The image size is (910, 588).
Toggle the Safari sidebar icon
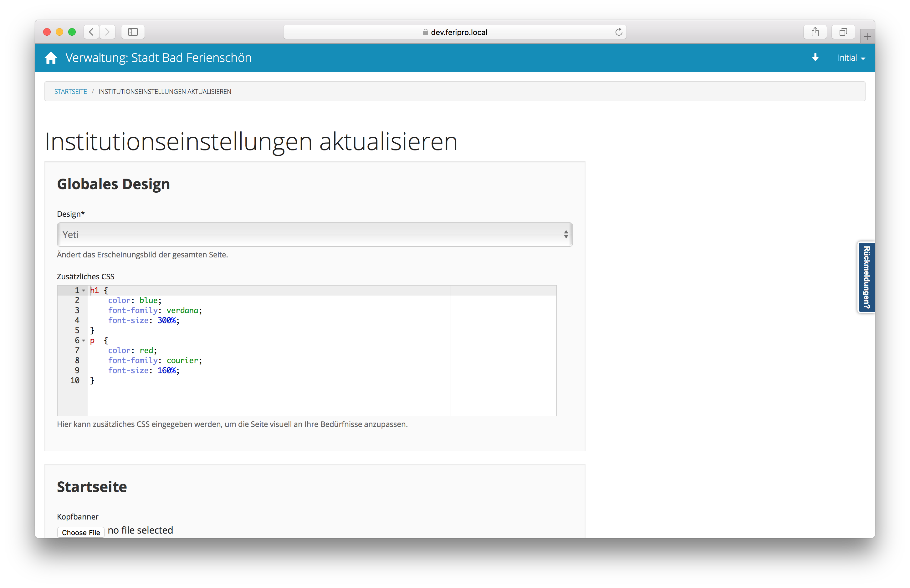click(x=133, y=32)
